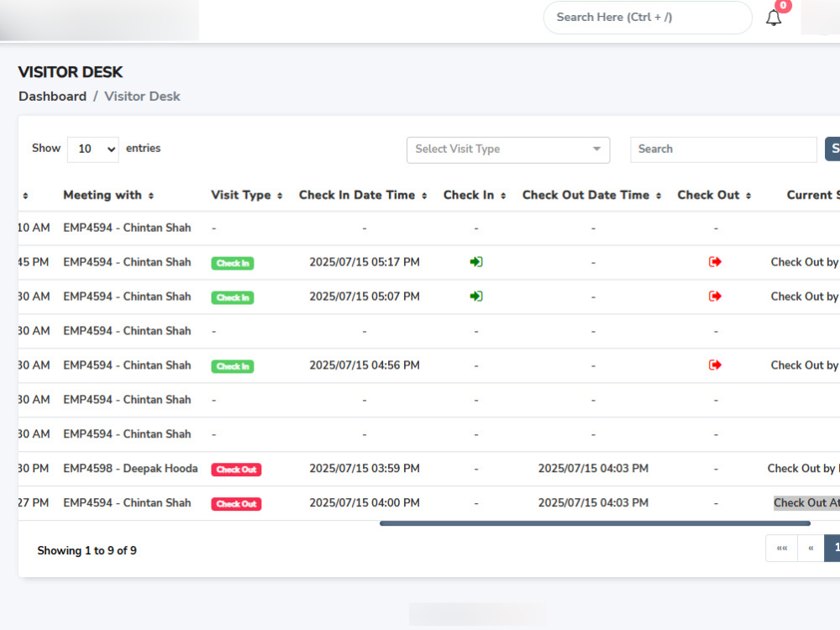
Task: Click highlighted Check Out At status text
Action: pos(806,502)
